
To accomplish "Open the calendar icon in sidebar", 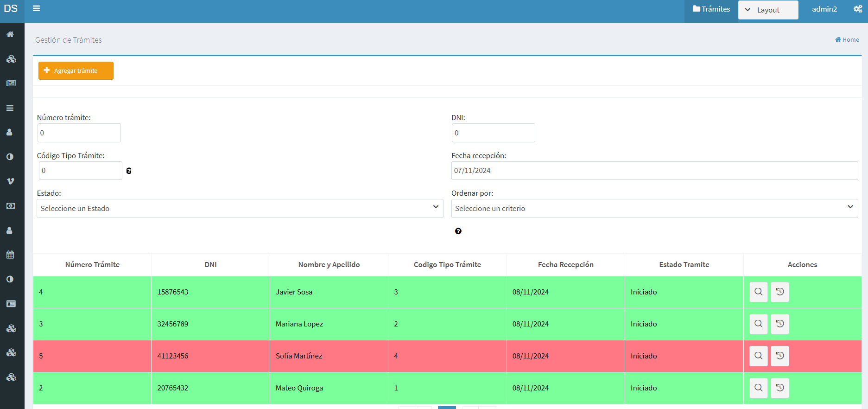I will point(10,255).
